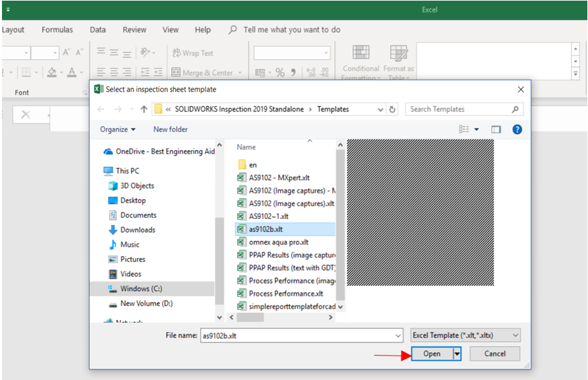Toggle Wrap Text in Excel ribbon
This screenshot has height=380, width=588.
[x=192, y=53]
